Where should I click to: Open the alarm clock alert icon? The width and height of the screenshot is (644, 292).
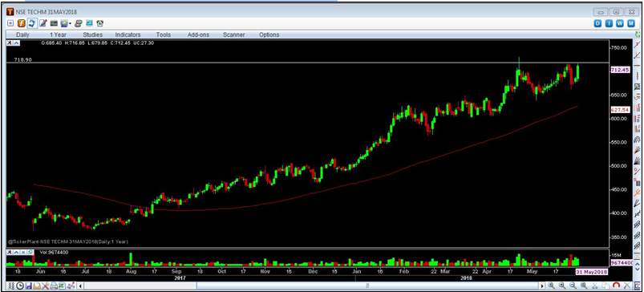click(99, 24)
